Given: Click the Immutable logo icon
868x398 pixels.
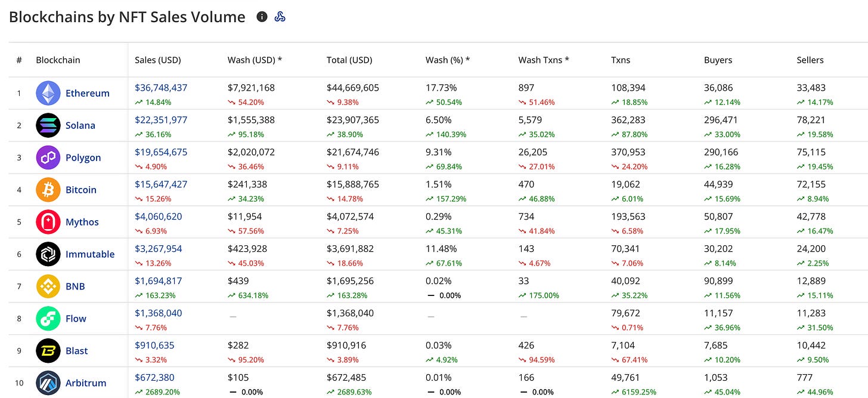Looking at the screenshot, I should pos(48,254).
